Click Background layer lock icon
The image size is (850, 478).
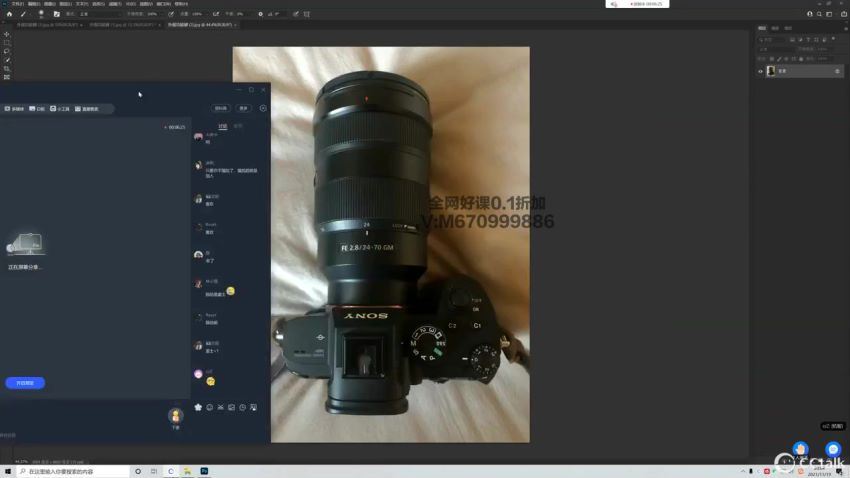click(x=837, y=71)
